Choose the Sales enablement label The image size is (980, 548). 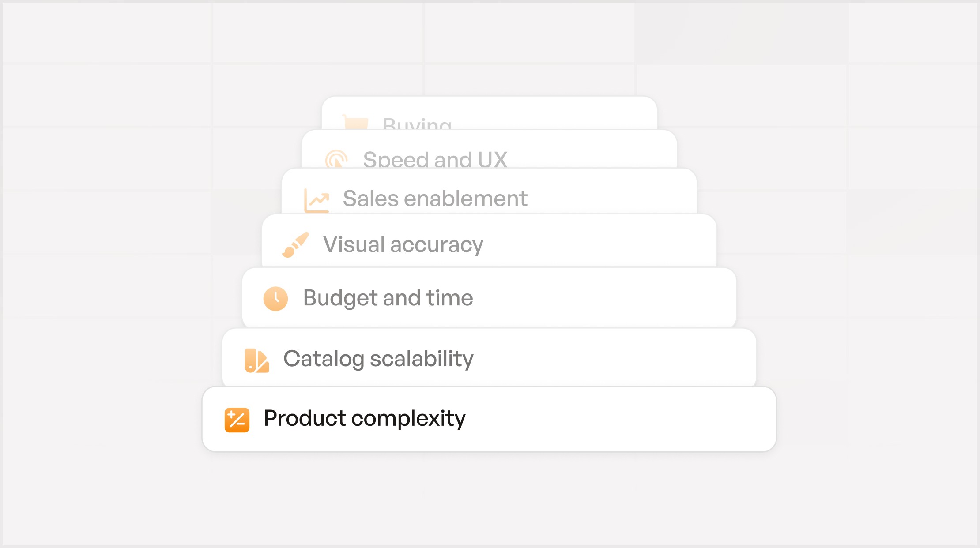pos(435,199)
